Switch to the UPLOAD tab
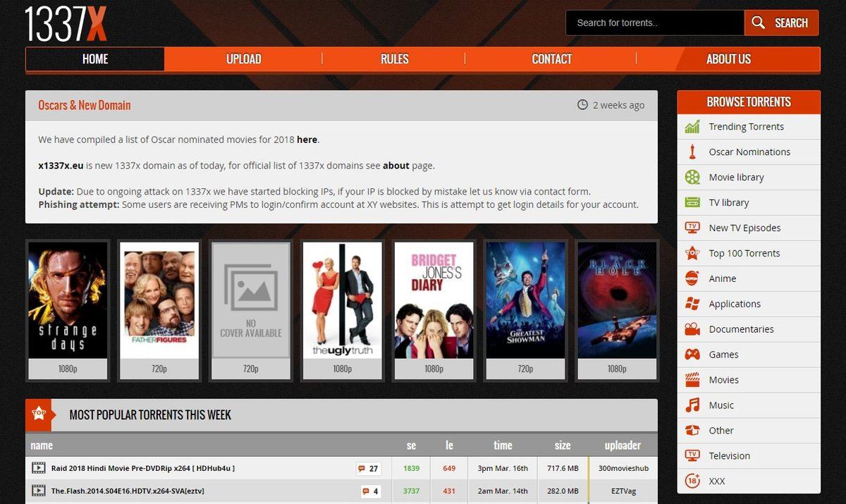 pos(243,59)
